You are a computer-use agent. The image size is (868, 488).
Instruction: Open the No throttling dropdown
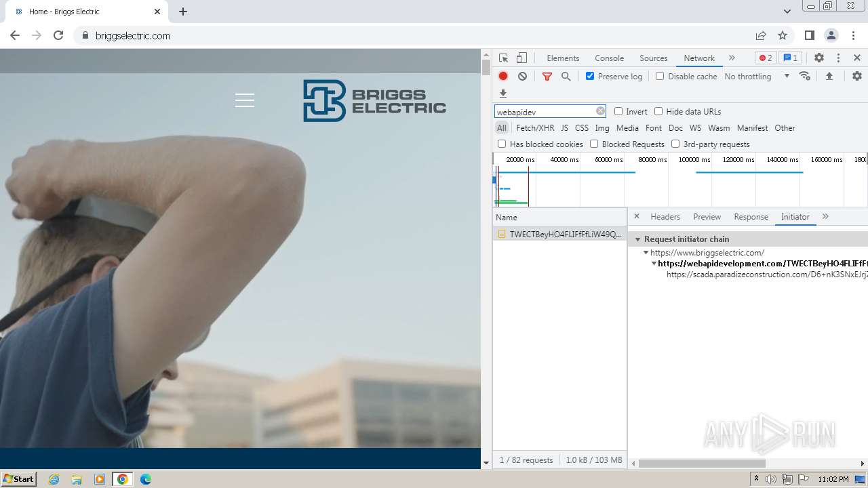click(757, 76)
